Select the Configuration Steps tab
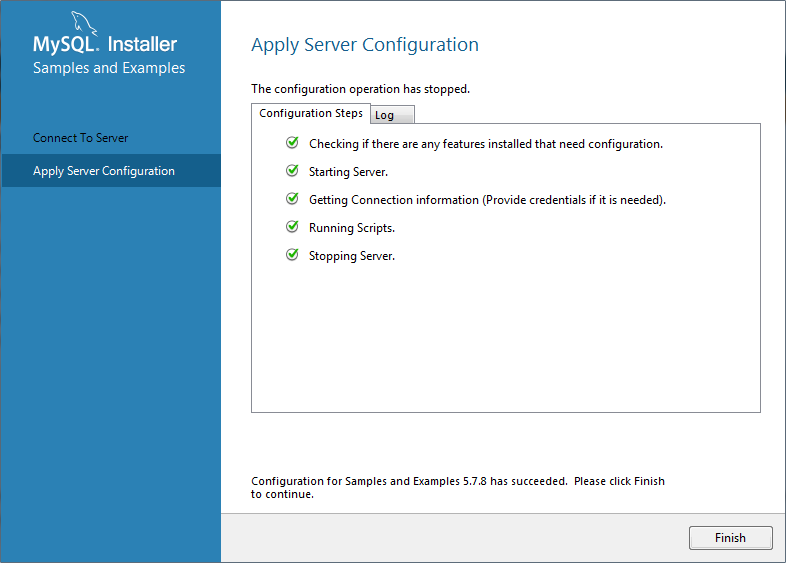 311,113
